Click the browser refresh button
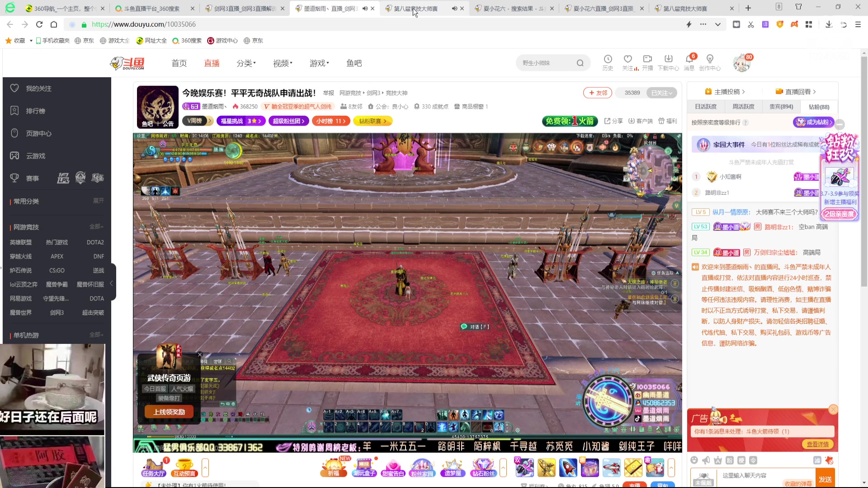The height and width of the screenshot is (488, 868). pyautogui.click(x=39, y=24)
